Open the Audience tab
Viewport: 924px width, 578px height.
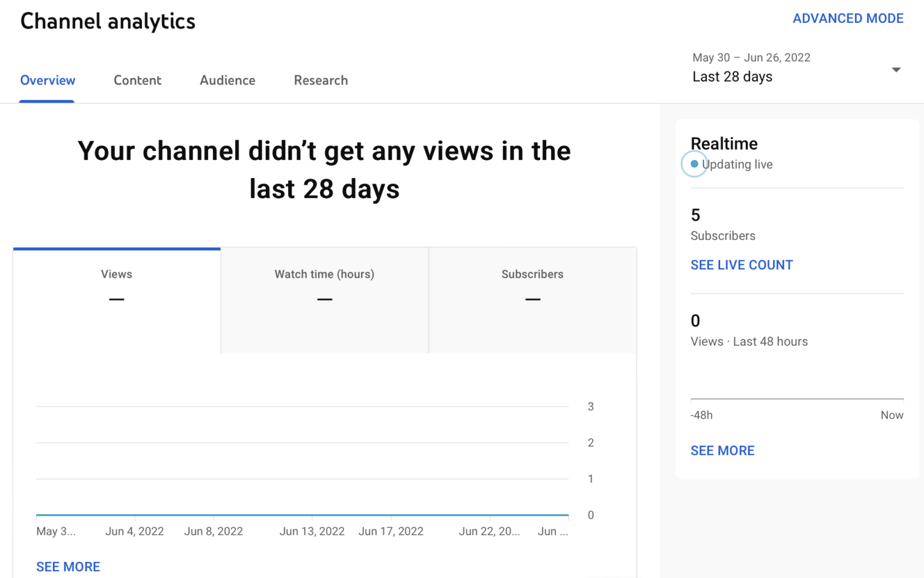[227, 80]
